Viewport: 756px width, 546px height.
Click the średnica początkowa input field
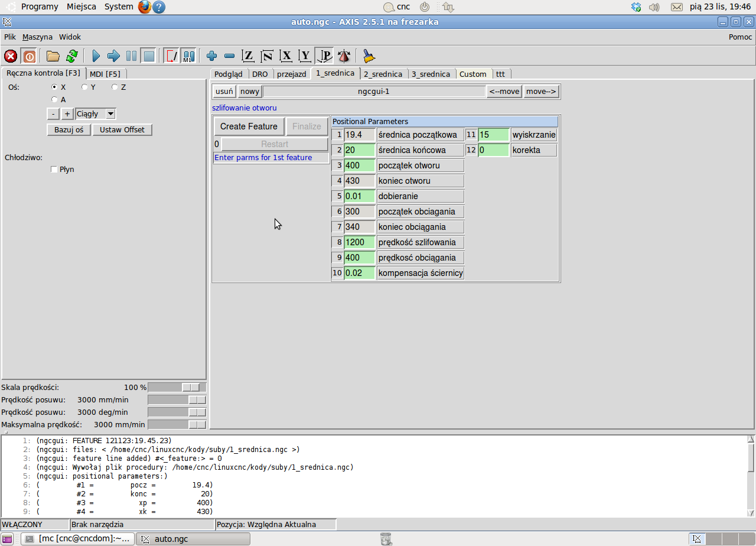tap(360, 135)
